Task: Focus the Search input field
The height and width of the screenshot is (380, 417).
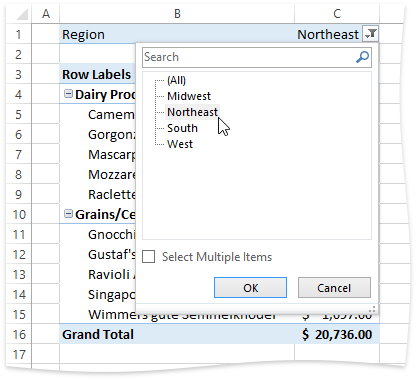Action: pyautogui.click(x=248, y=57)
